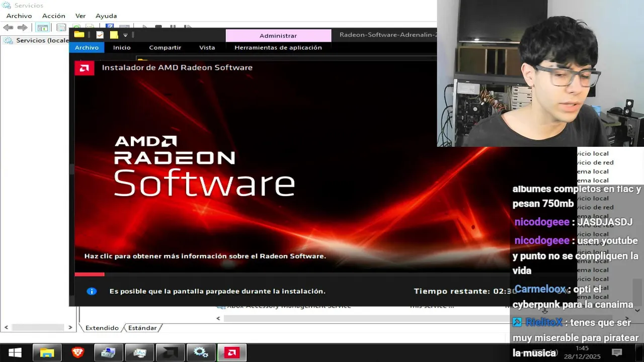Viewport: 644px width, 362px height.
Task: Click the AMD logo in installer title bar
Action: click(x=85, y=68)
